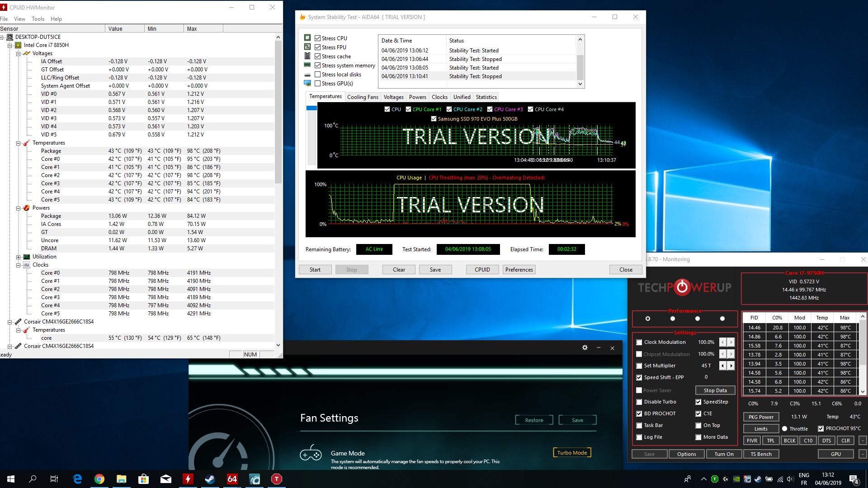Click HWMonitor vertical scrollbar down arrow
The width and height of the screenshot is (868, 488).
click(x=278, y=345)
